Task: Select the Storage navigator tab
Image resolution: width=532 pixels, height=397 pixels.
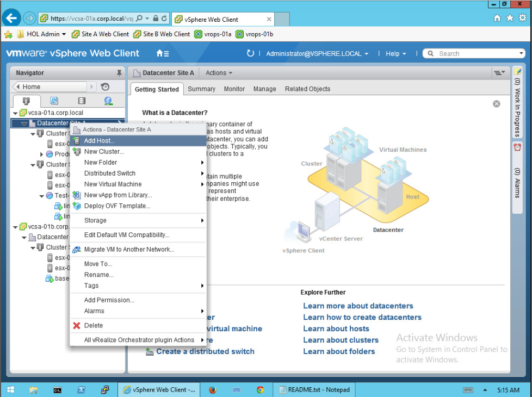Action: coord(82,101)
